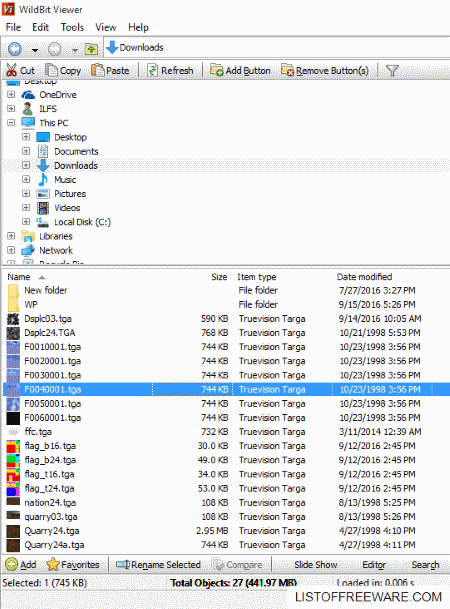
Task: Select F0010001.tga file row
Action: [x=226, y=347]
